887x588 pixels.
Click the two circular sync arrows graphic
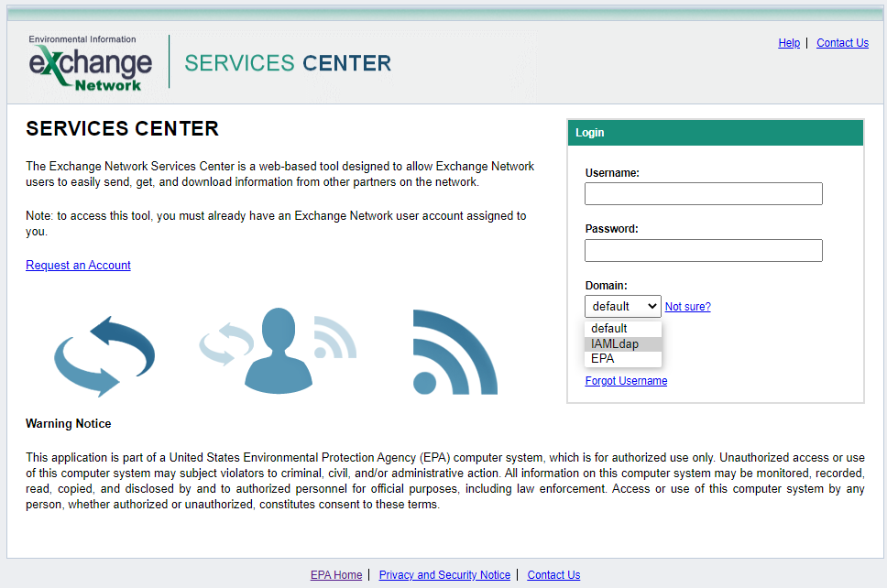coord(104,356)
